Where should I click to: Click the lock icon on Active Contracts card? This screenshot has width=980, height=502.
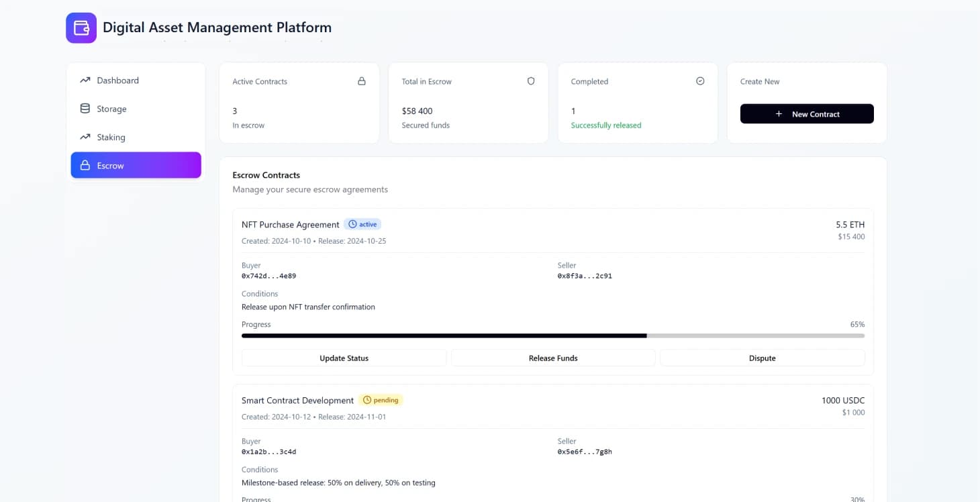362,81
